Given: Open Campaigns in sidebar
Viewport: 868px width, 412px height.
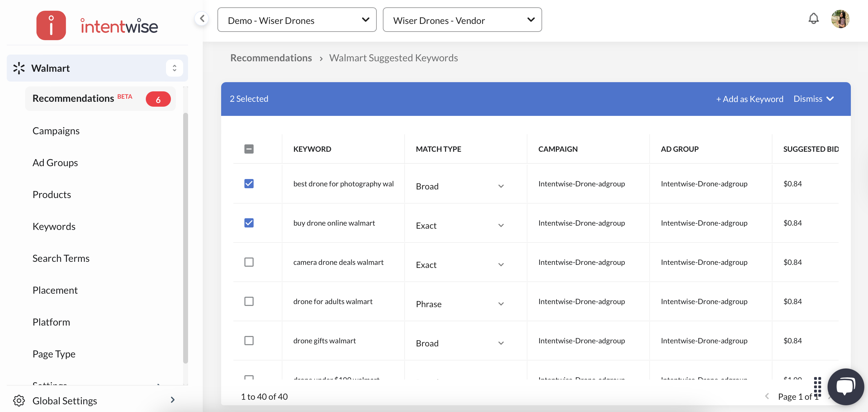Looking at the screenshot, I should [x=56, y=131].
